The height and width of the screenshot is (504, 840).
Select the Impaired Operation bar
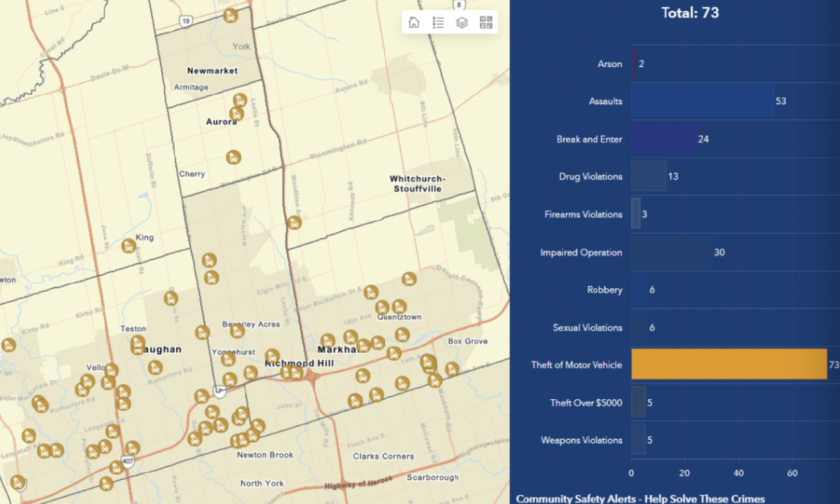point(672,252)
